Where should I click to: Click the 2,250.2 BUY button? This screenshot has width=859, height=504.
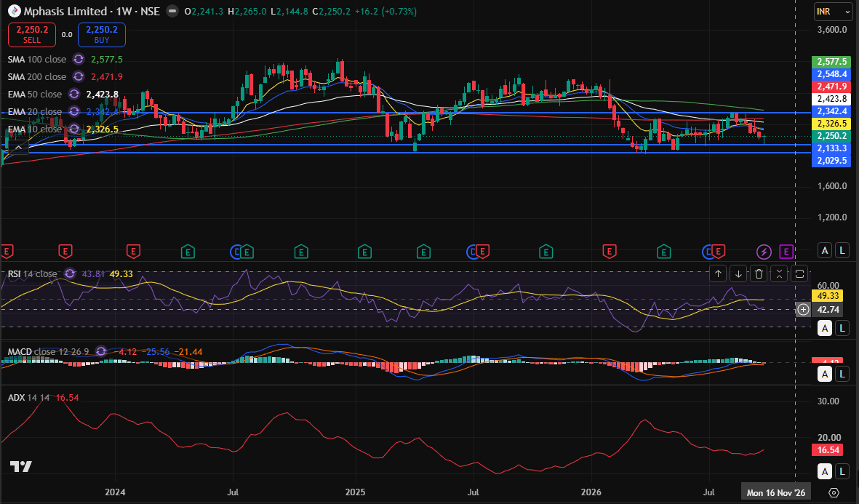102,34
